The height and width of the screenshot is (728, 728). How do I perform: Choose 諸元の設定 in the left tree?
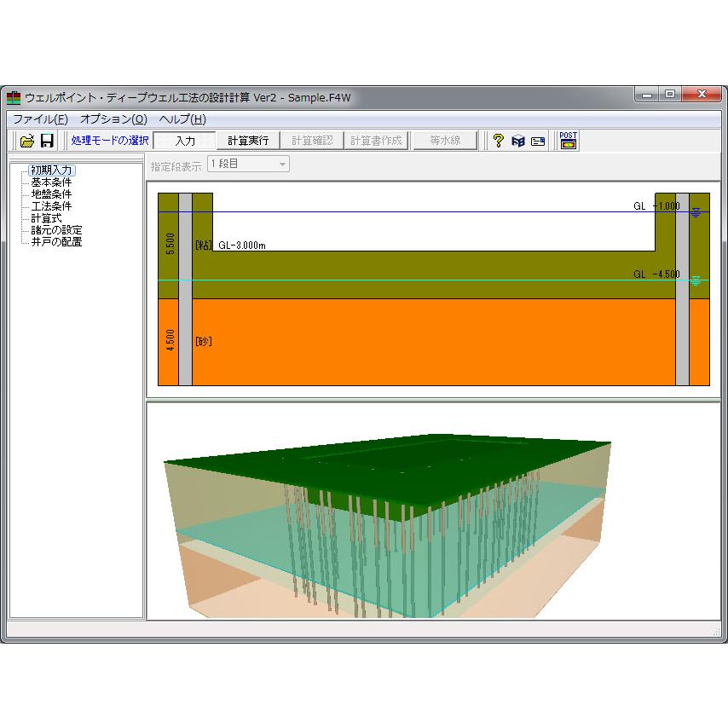click(x=55, y=229)
